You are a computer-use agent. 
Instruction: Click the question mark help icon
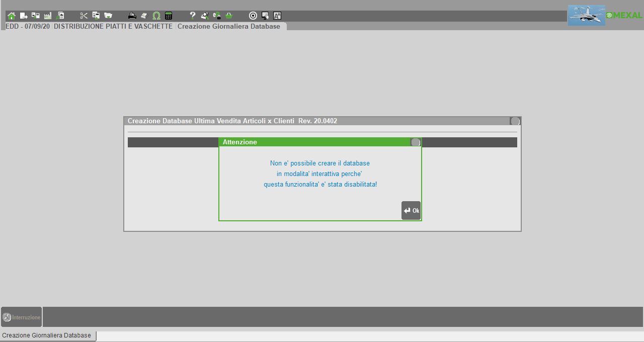pyautogui.click(x=192, y=16)
